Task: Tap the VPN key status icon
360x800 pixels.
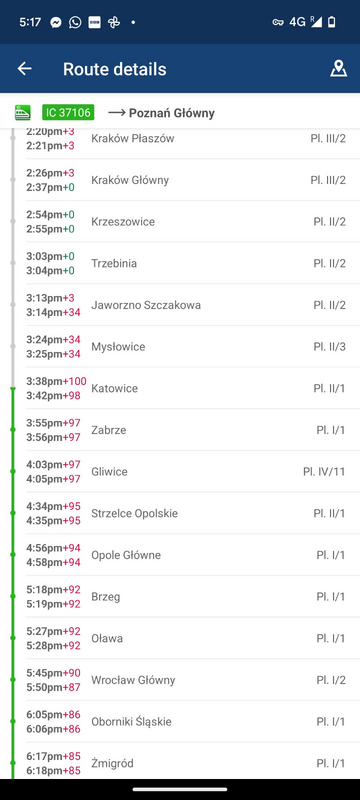Action: (x=278, y=22)
